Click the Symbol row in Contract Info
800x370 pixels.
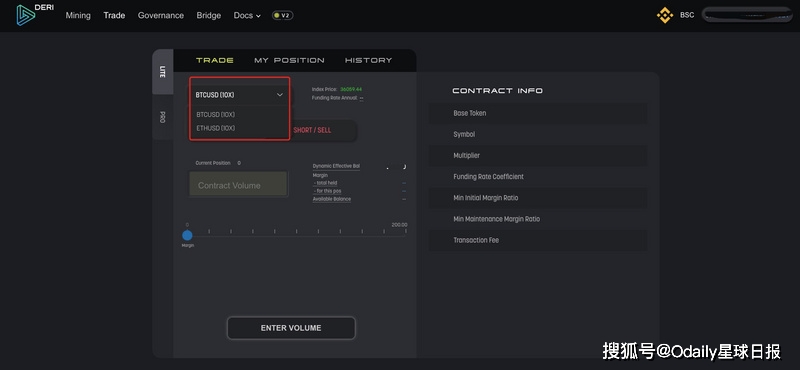tap(538, 134)
